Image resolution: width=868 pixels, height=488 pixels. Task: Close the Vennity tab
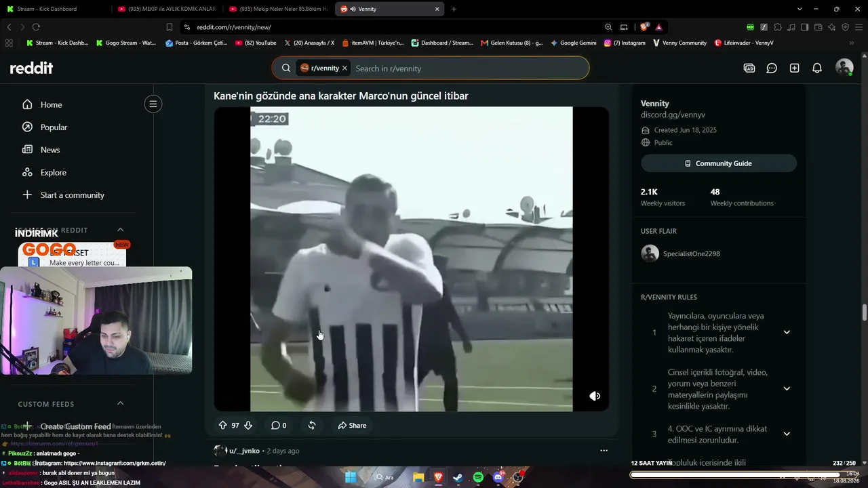[x=437, y=9]
